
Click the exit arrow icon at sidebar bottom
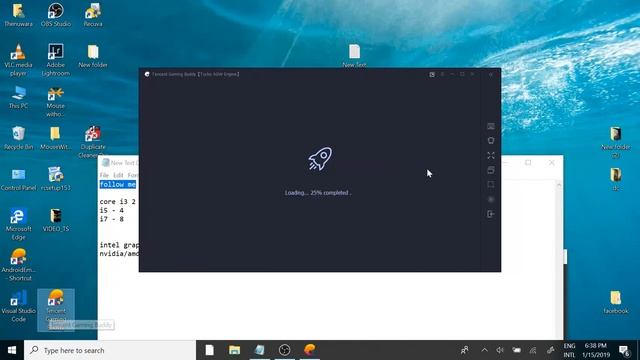(x=491, y=214)
